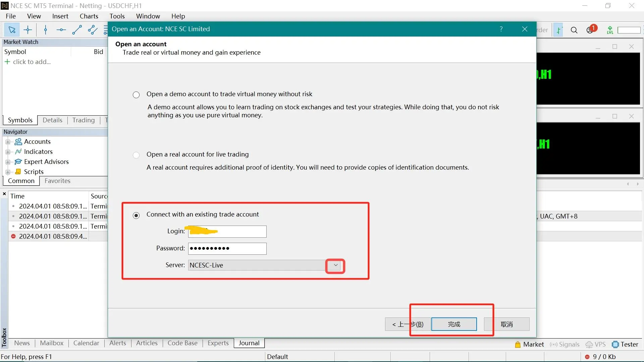Screen dimensions: 644x362
Task: Click the green LVL arrow icon
Action: tap(610, 30)
